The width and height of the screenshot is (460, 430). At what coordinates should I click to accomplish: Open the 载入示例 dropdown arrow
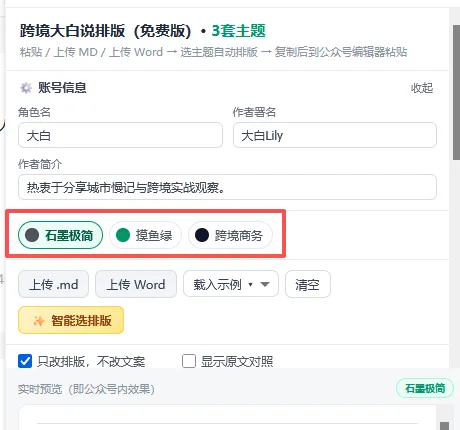pyautogui.click(x=265, y=284)
